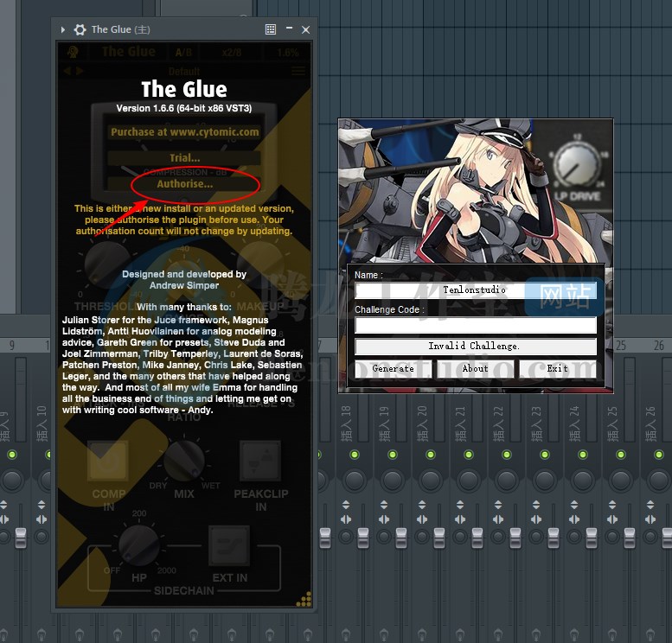Click the pan knob of track 插入 19
The width and height of the screenshot is (672, 643).
(x=392, y=481)
